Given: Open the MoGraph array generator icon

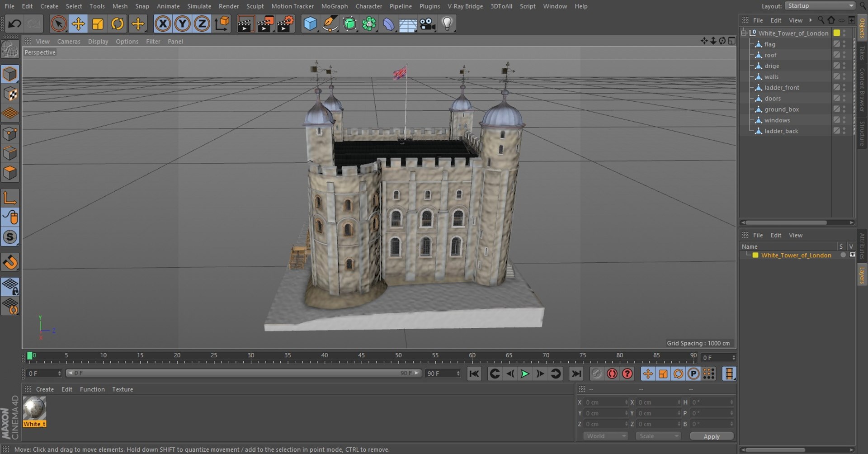Looking at the screenshot, I should [x=369, y=24].
